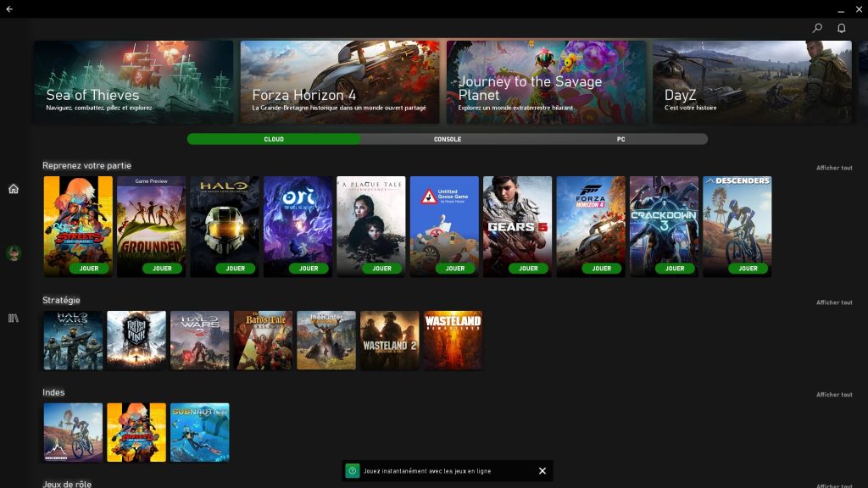Viewport: 868px width, 488px height.
Task: Play Gears 5
Action: [528, 269]
